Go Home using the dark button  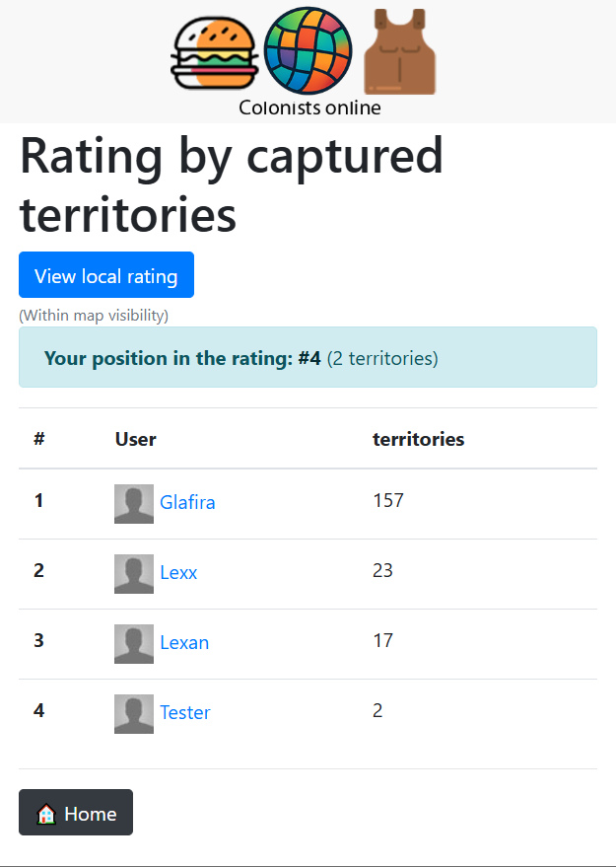pyautogui.click(x=76, y=813)
